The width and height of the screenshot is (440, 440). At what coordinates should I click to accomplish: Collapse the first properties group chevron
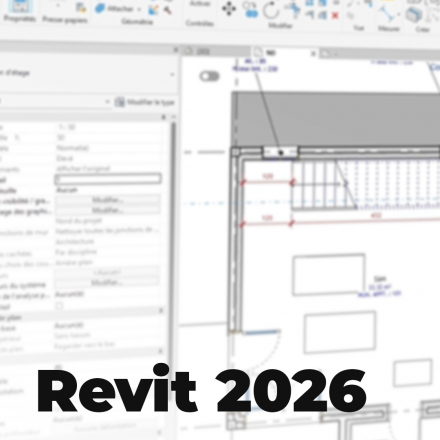[x=163, y=117]
